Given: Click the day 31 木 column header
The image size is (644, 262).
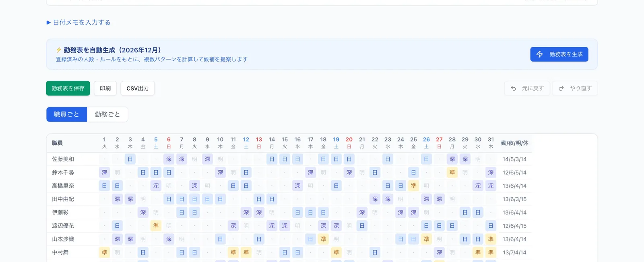Looking at the screenshot, I should pos(491,143).
